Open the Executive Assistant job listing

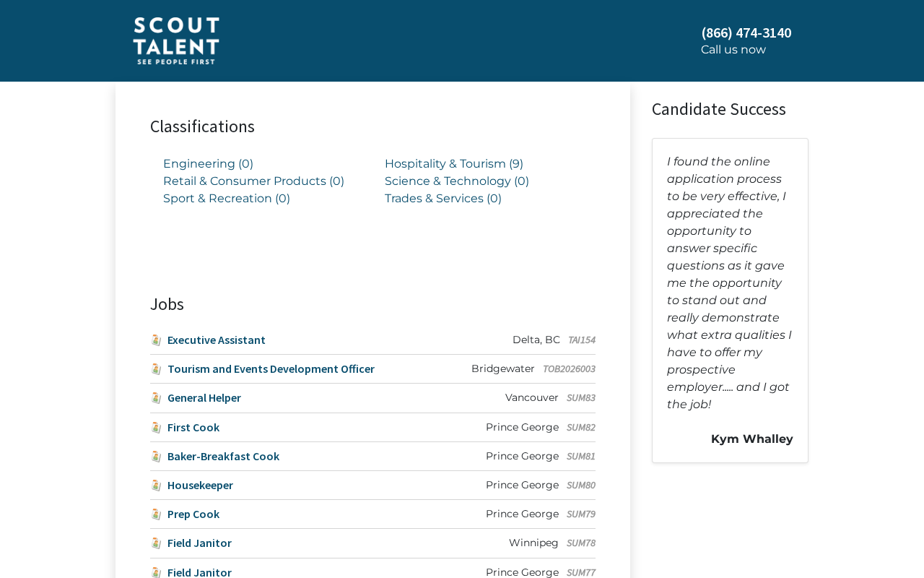point(217,340)
